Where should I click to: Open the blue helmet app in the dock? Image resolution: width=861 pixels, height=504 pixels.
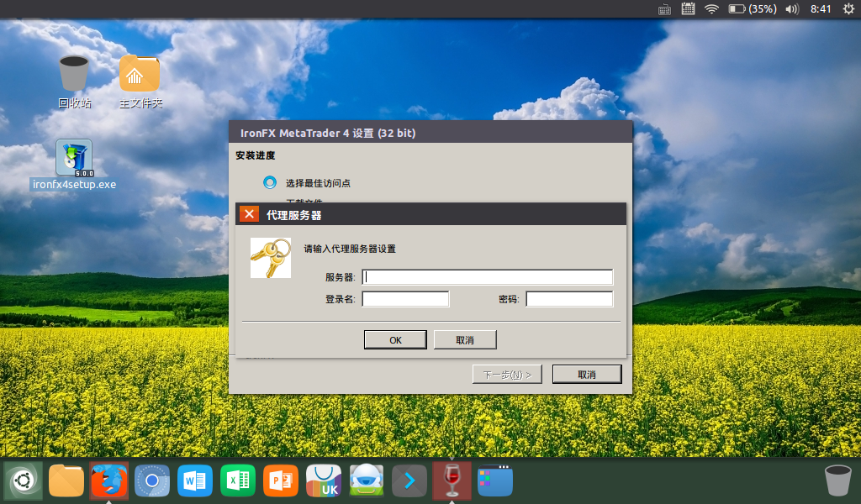click(367, 481)
